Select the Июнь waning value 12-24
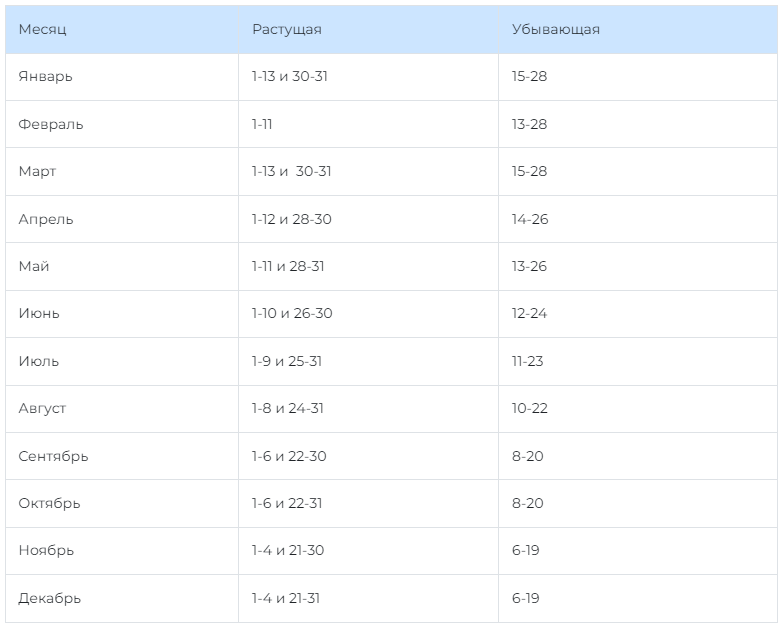 [530, 313]
